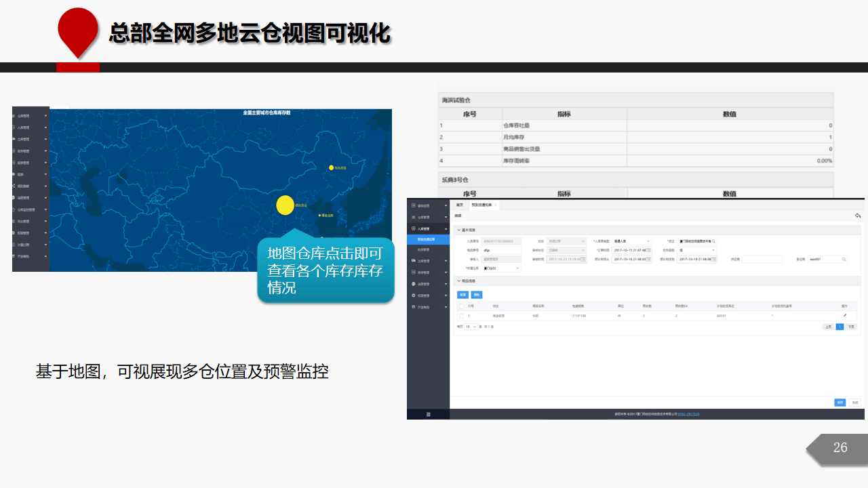Click page number 1 in pagination
868x488 pixels.
click(840, 327)
